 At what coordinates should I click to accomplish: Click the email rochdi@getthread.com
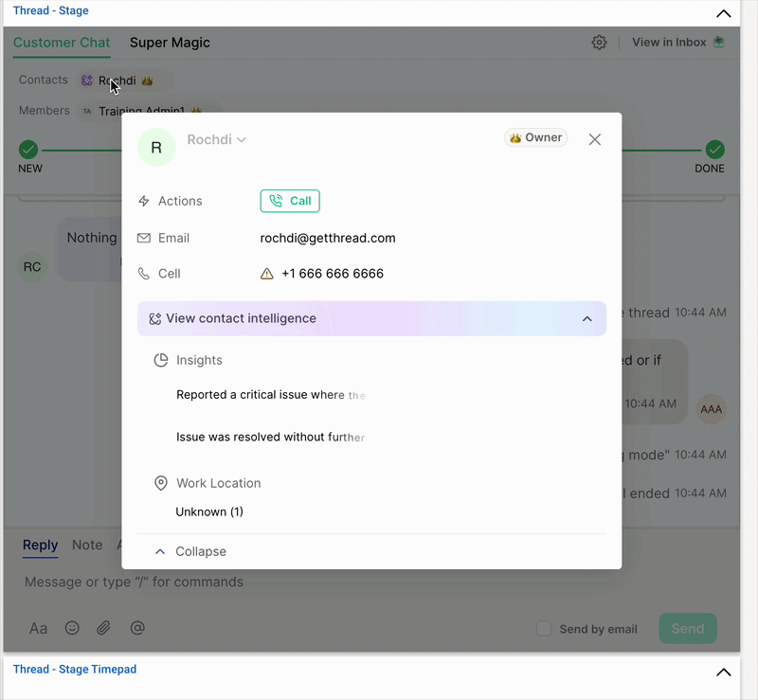(x=328, y=238)
